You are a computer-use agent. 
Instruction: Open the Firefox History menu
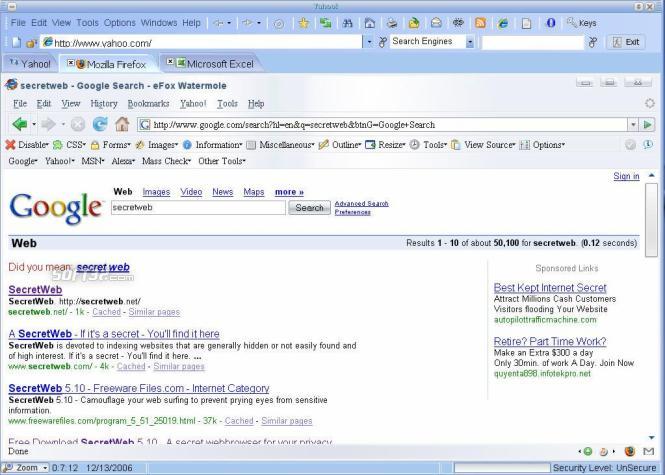tap(103, 103)
